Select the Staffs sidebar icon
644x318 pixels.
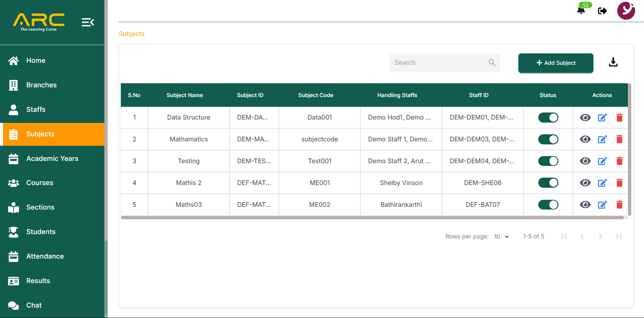(x=13, y=109)
